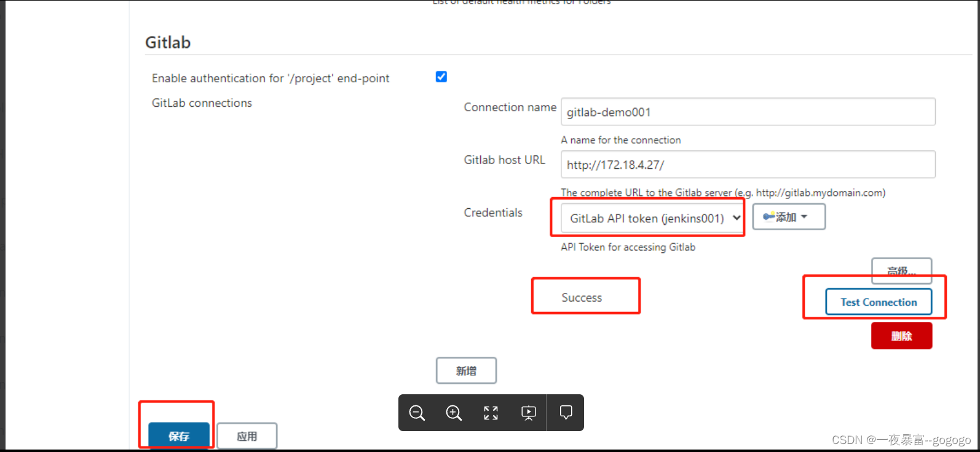Click the Credentials field label
The image size is (980, 452).
click(x=493, y=212)
